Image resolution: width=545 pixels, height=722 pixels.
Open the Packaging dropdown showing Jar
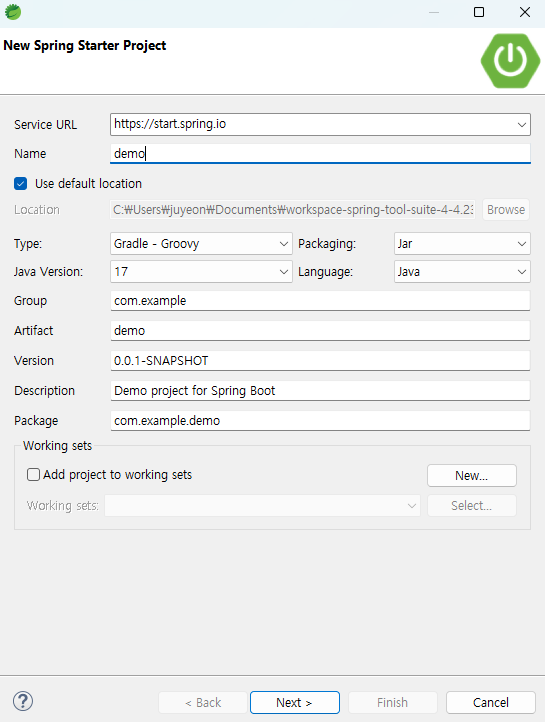click(462, 244)
